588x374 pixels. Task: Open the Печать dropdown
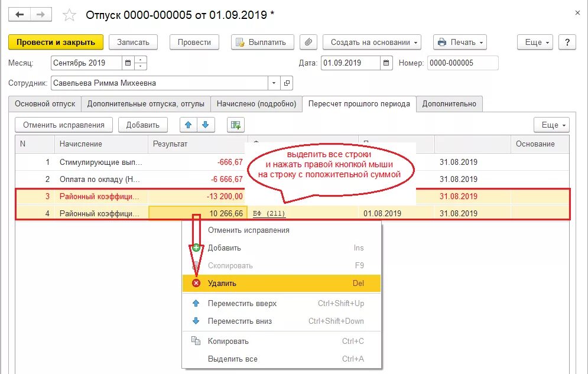[x=460, y=42]
